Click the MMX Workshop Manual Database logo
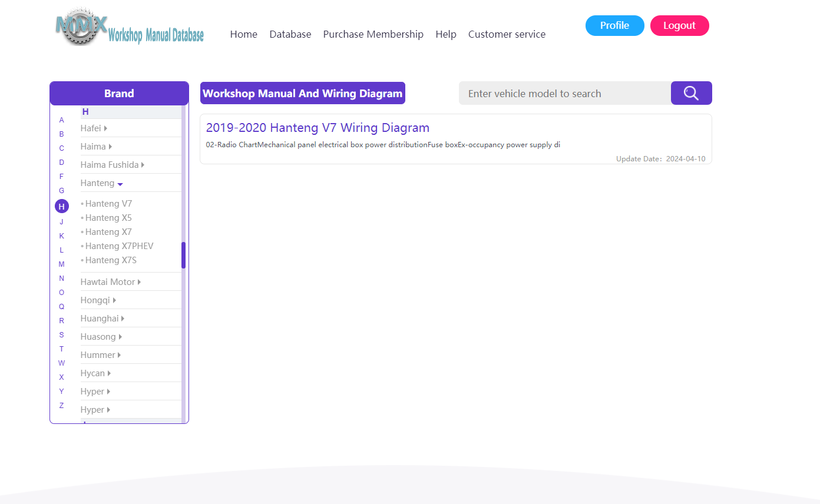This screenshot has height=504, width=820. 130,27
